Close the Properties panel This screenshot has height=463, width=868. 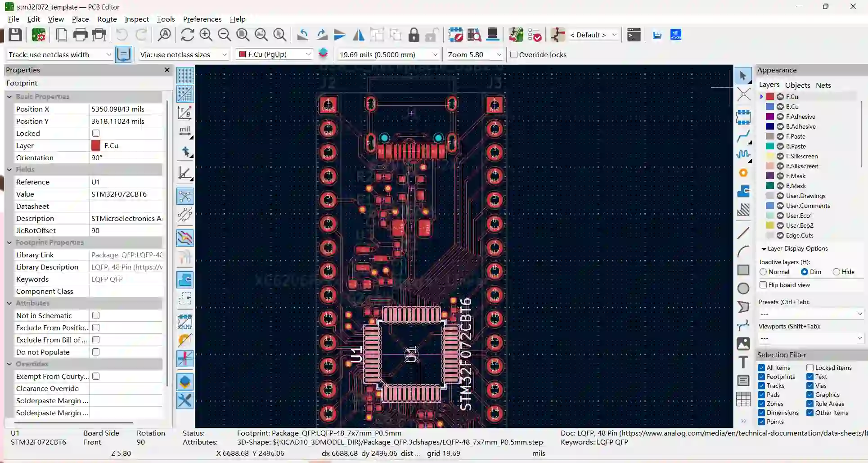[167, 70]
